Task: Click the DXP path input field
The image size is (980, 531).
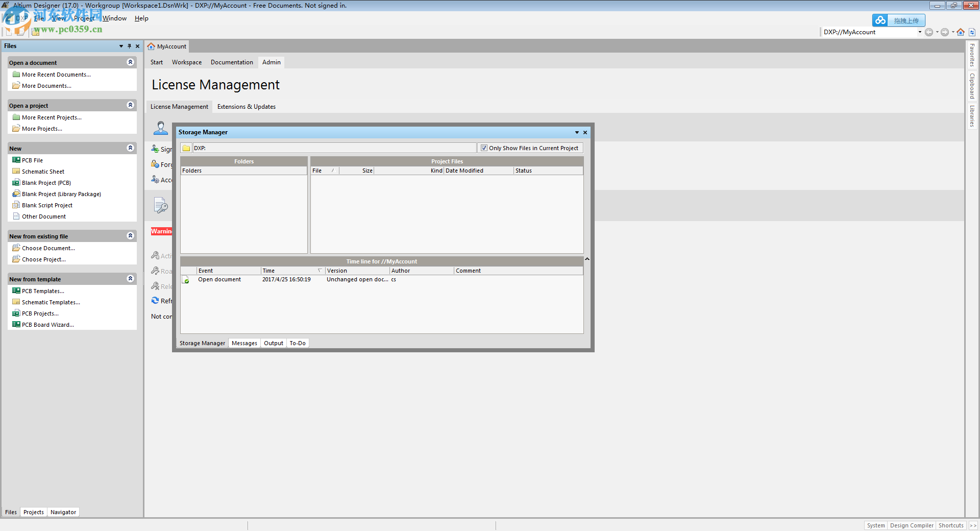Action: [334, 148]
